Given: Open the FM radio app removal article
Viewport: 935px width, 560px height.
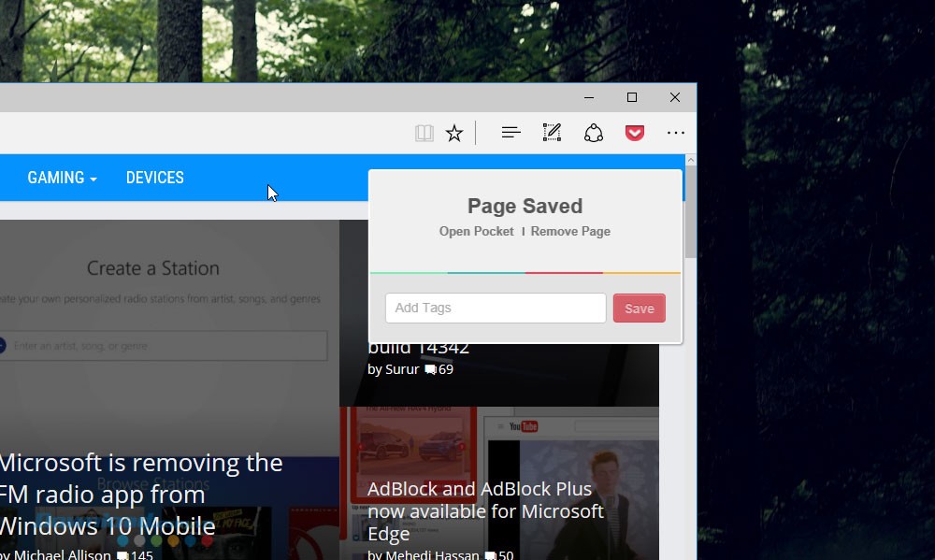Looking at the screenshot, I should point(140,494).
